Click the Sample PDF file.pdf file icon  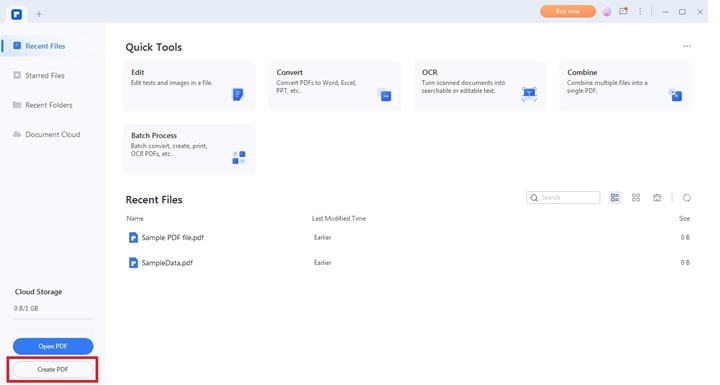point(133,238)
